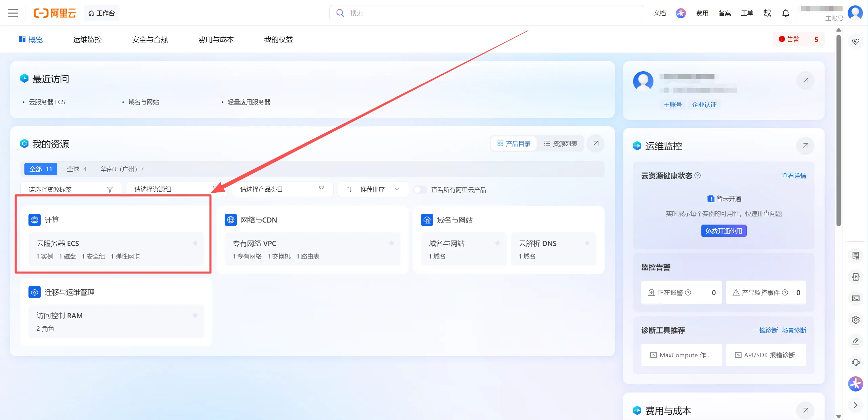Open 请选择产品类目 dropdown
Viewport: 868px width, 420px height.
(x=282, y=189)
